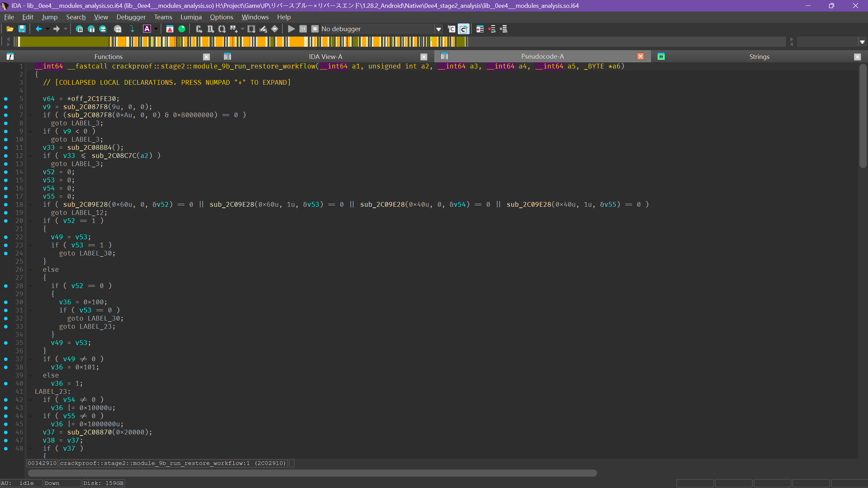The height and width of the screenshot is (488, 868).
Task: Click the gray jump-to-address icon
Action: [x=118, y=29]
